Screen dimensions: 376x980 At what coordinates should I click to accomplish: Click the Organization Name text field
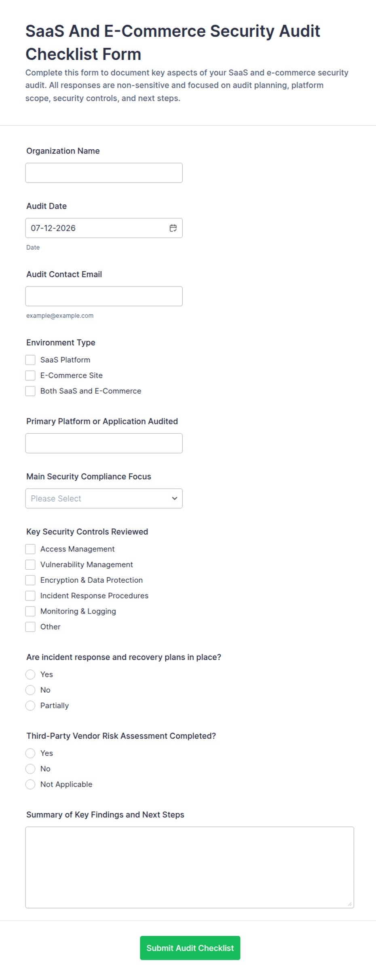click(104, 173)
